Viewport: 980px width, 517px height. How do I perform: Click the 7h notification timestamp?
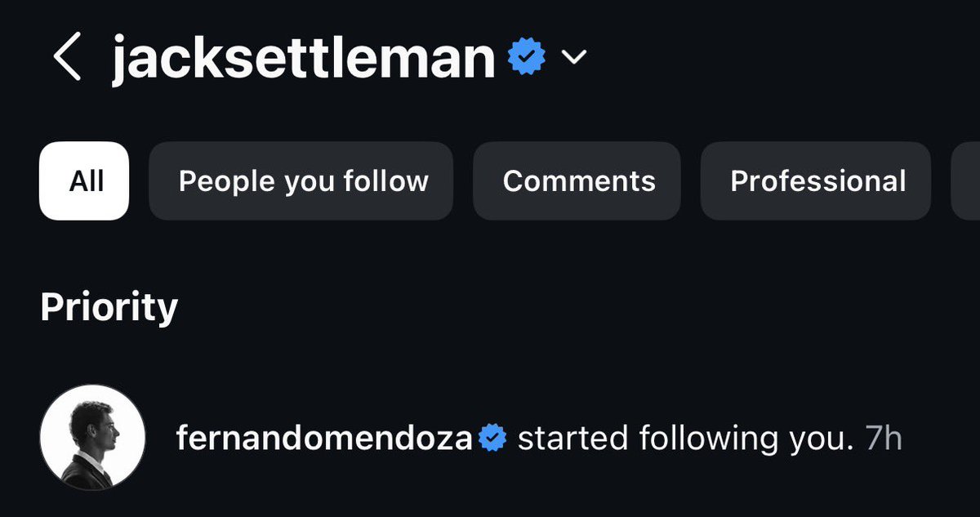pyautogui.click(x=884, y=439)
